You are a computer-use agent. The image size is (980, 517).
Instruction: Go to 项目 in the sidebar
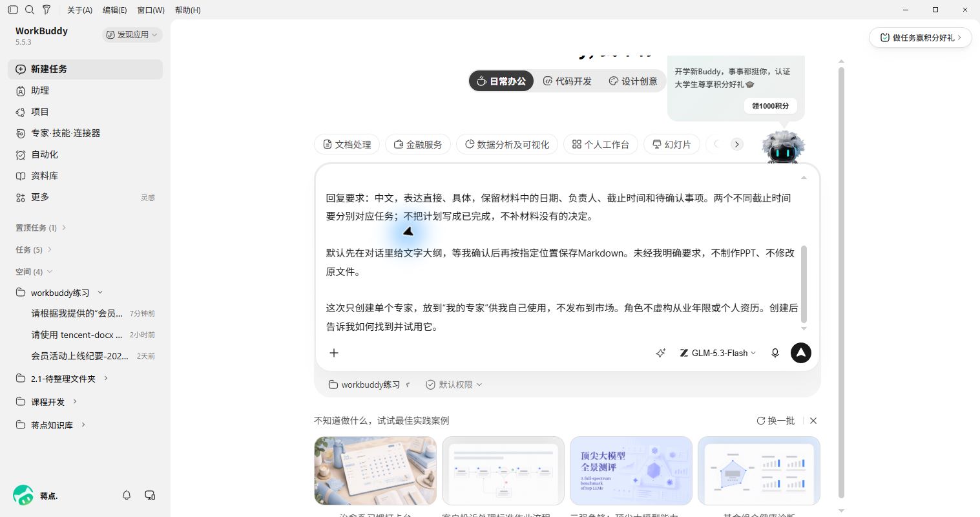pos(85,112)
